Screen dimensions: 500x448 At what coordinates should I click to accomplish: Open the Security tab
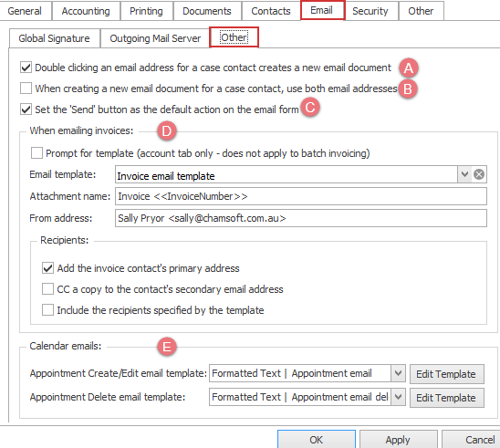pos(370,11)
